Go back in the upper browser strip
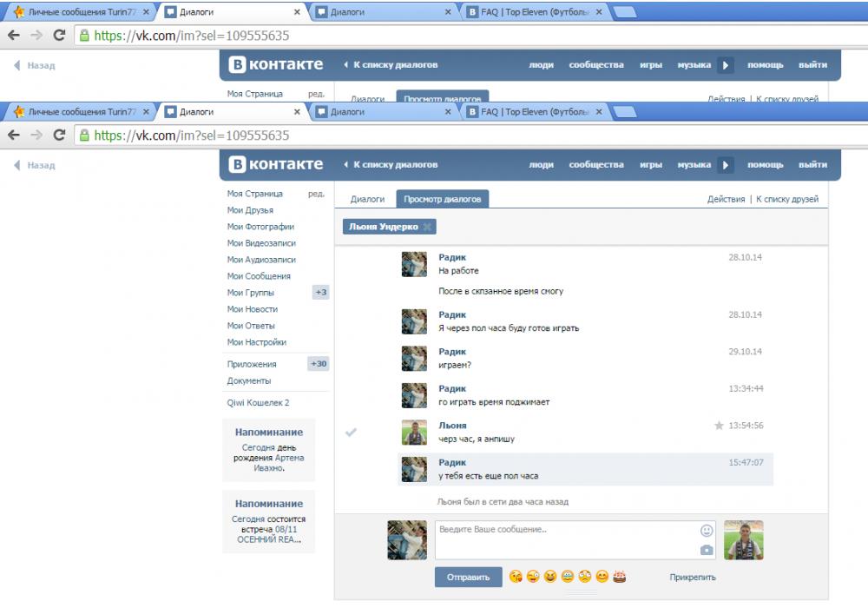The height and width of the screenshot is (608, 868). 14,35
